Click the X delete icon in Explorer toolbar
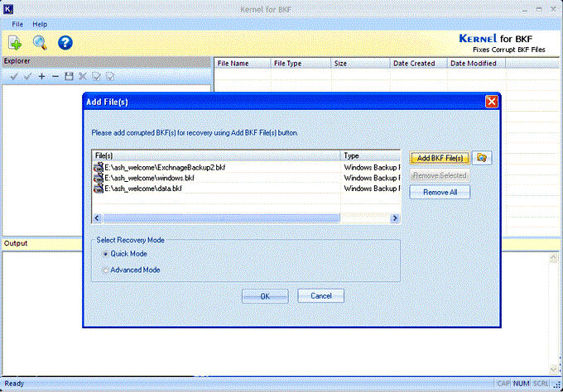 click(x=83, y=76)
